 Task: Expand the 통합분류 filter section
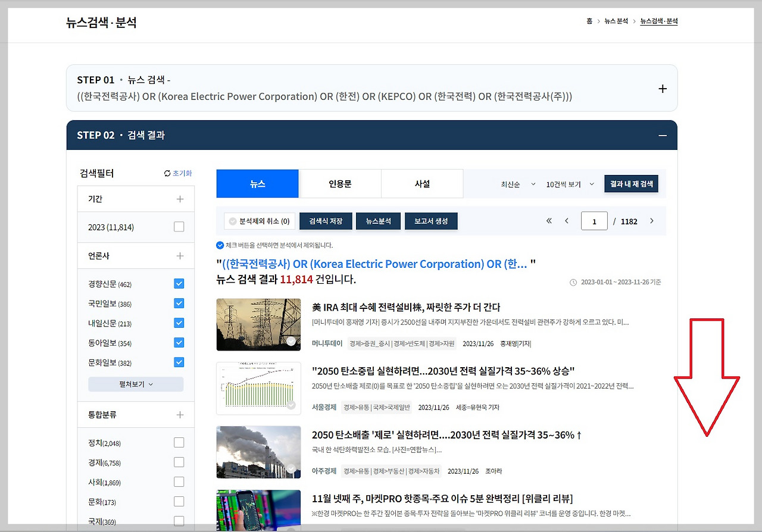coord(180,415)
